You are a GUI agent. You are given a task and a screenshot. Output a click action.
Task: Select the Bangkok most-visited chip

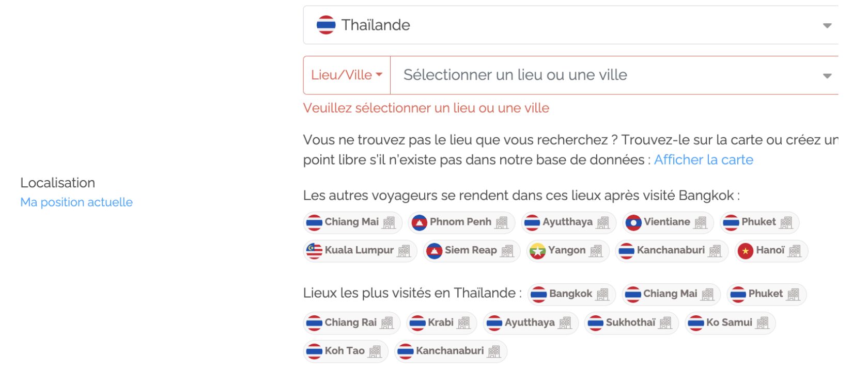pos(571,294)
